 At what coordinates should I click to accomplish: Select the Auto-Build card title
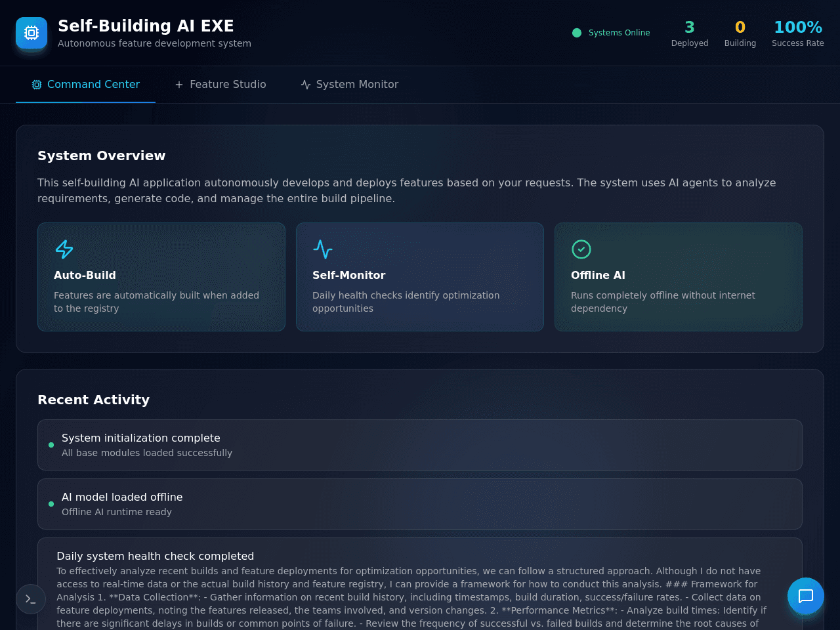click(x=85, y=275)
